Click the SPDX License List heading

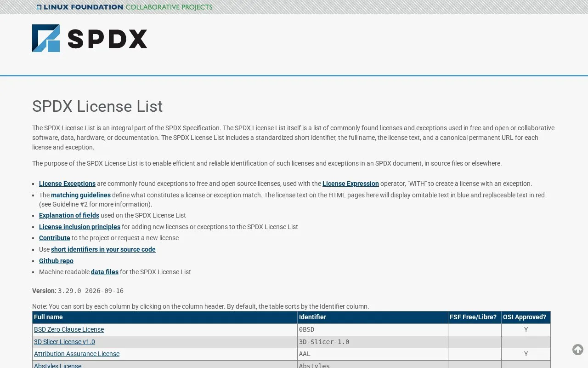(x=97, y=106)
